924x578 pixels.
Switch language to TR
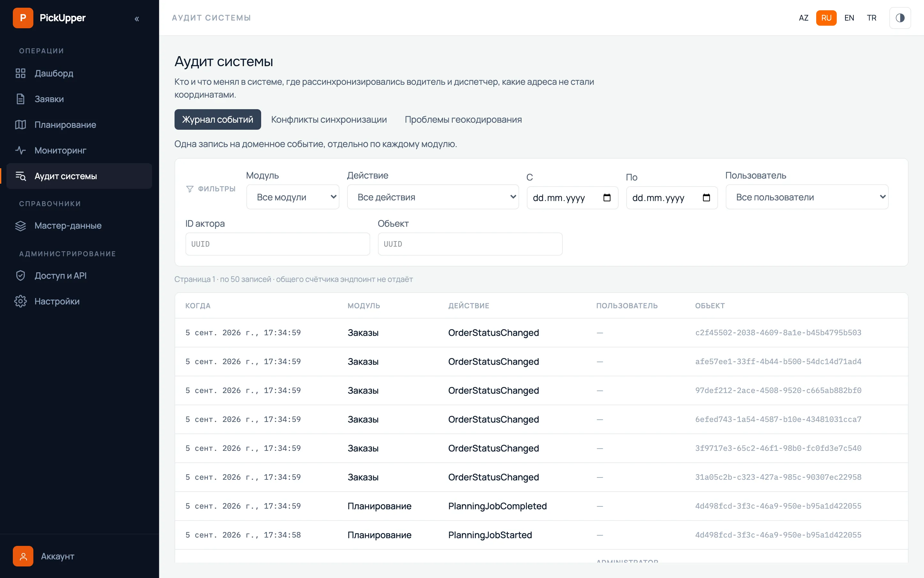point(871,18)
